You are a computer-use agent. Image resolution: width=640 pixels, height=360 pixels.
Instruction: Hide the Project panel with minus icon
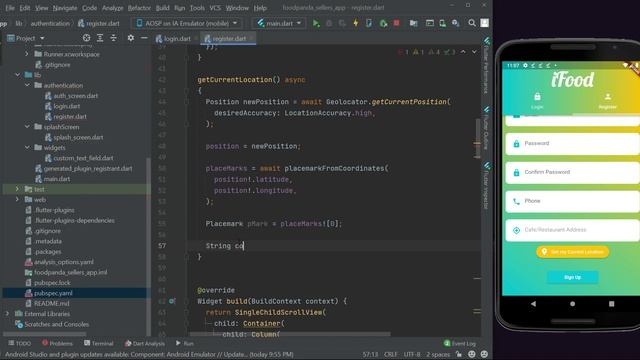click(x=144, y=38)
